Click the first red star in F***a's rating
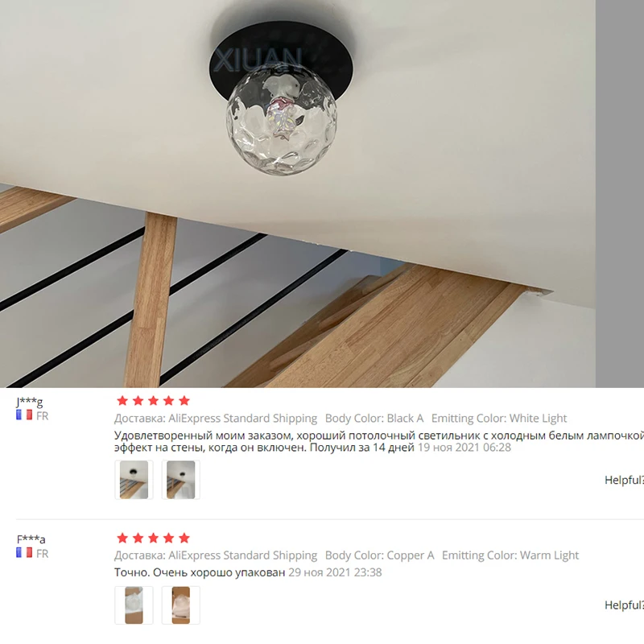Viewport: 644px width, 644px height. tap(122, 538)
